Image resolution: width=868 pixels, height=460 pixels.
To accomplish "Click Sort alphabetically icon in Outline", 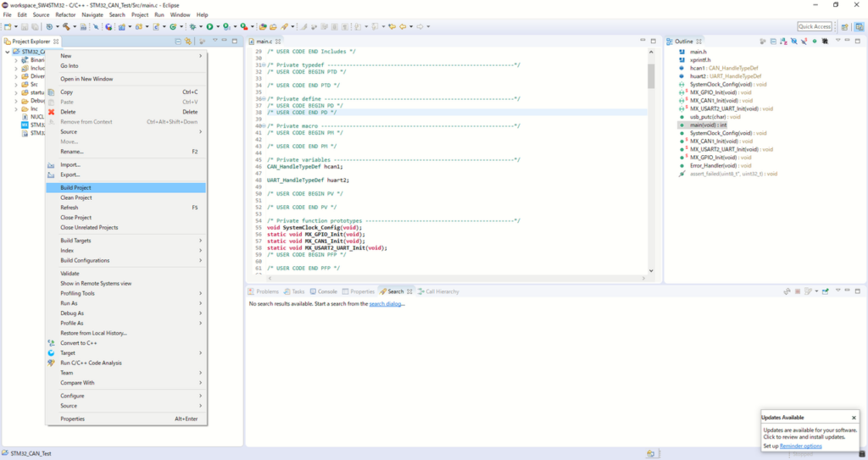I will (x=783, y=42).
